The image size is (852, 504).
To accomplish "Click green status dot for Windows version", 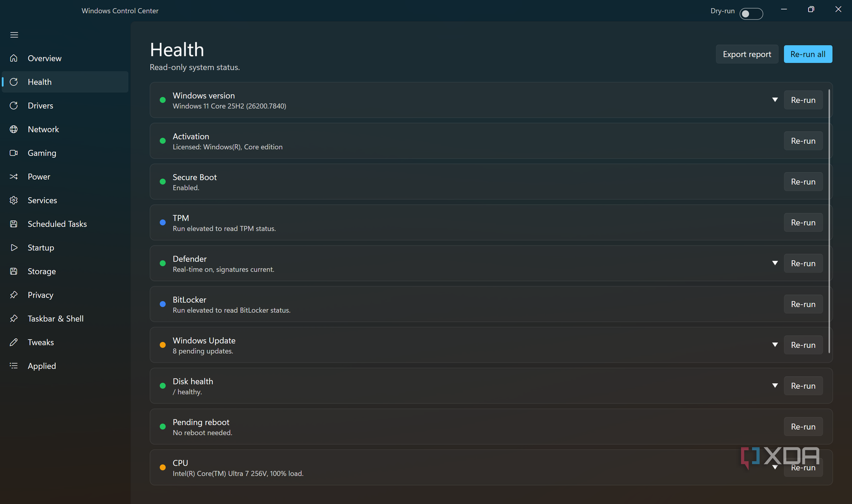I will tap(163, 100).
